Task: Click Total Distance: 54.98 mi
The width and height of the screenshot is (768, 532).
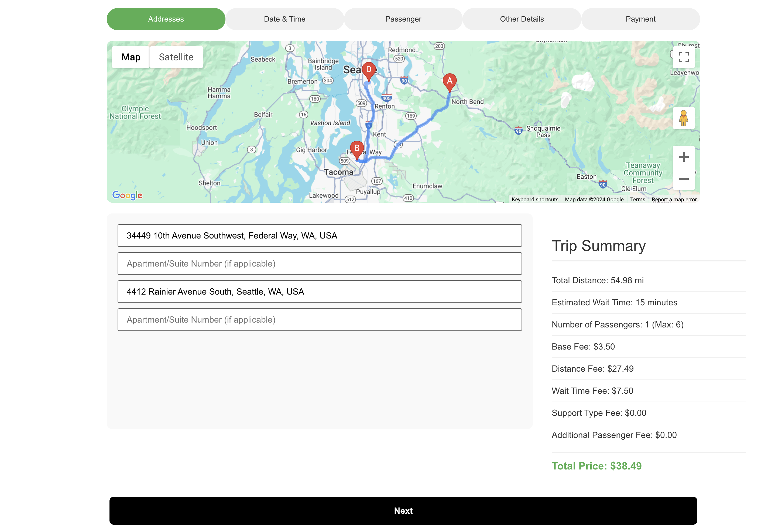Action: click(597, 280)
